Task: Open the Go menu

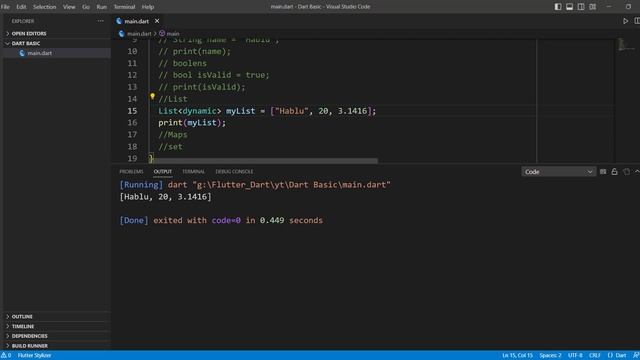Action: coord(86,7)
